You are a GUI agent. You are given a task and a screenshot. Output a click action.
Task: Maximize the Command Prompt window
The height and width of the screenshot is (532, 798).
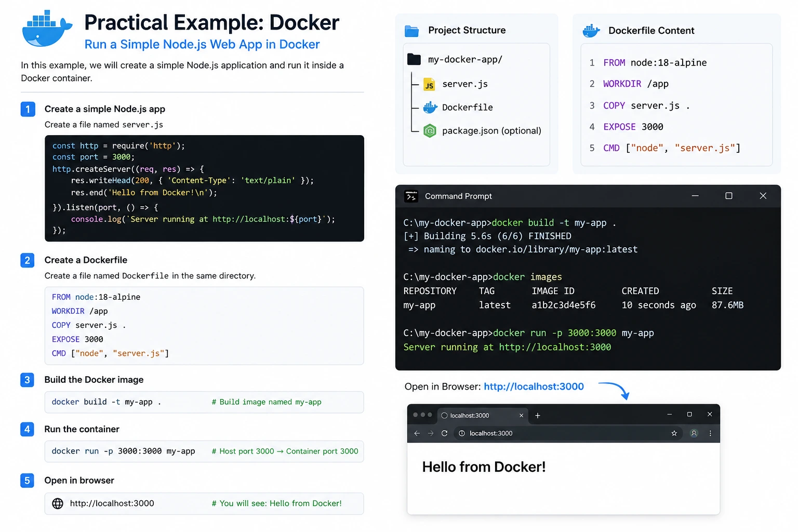click(x=729, y=196)
